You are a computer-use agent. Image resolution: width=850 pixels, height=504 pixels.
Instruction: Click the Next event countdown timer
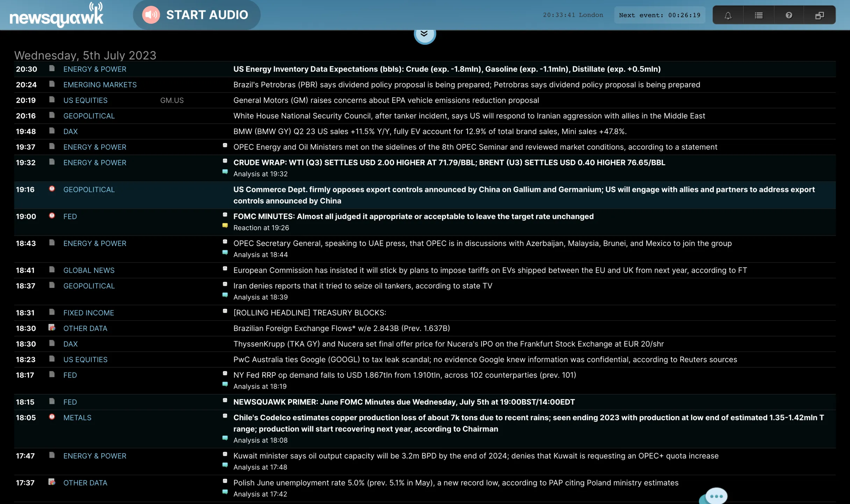pos(660,15)
